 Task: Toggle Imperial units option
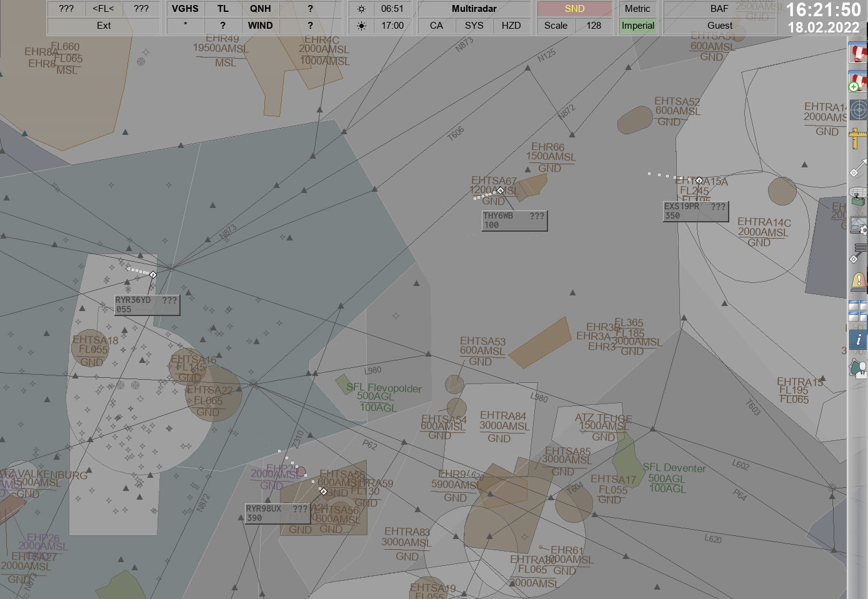[637, 26]
